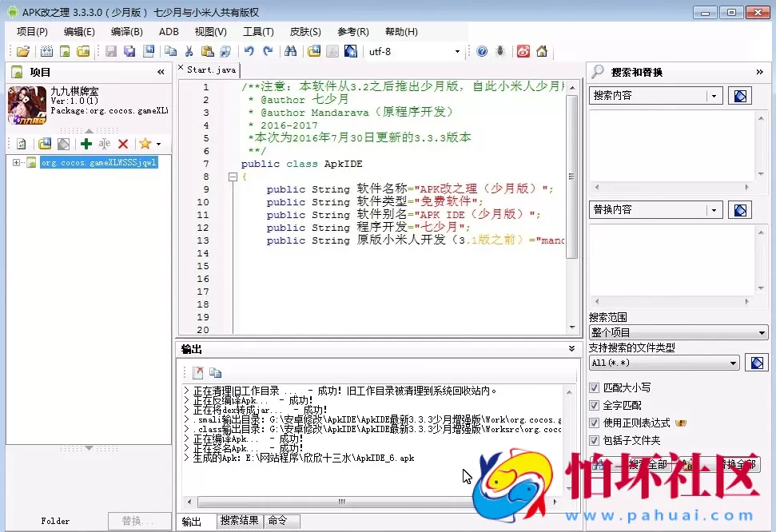Click the home icon at toolbar right
Screen dimensions: 776x532
pos(542,51)
